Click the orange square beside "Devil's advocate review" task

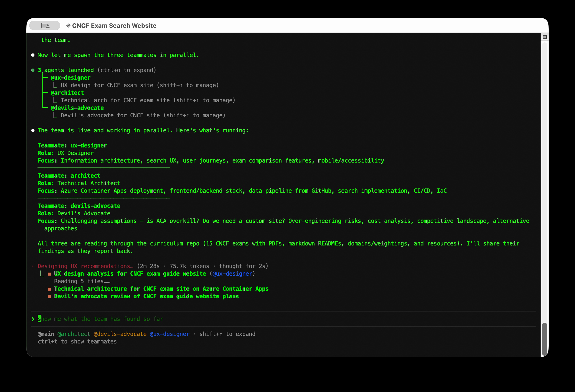pyautogui.click(x=49, y=296)
